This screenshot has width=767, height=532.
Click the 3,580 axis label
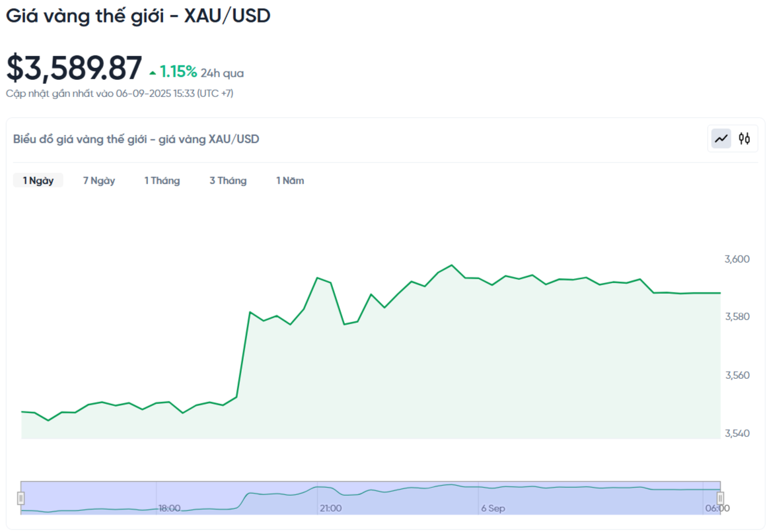(x=737, y=317)
